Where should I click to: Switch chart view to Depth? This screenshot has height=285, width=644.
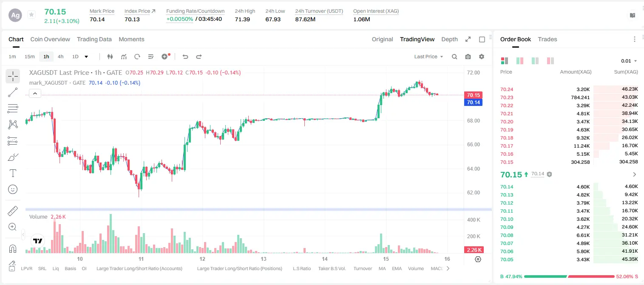click(449, 39)
